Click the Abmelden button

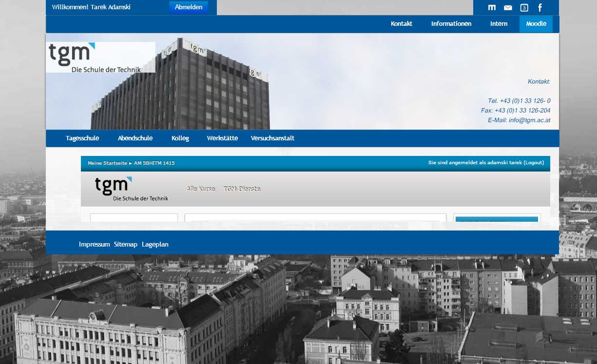[189, 7]
